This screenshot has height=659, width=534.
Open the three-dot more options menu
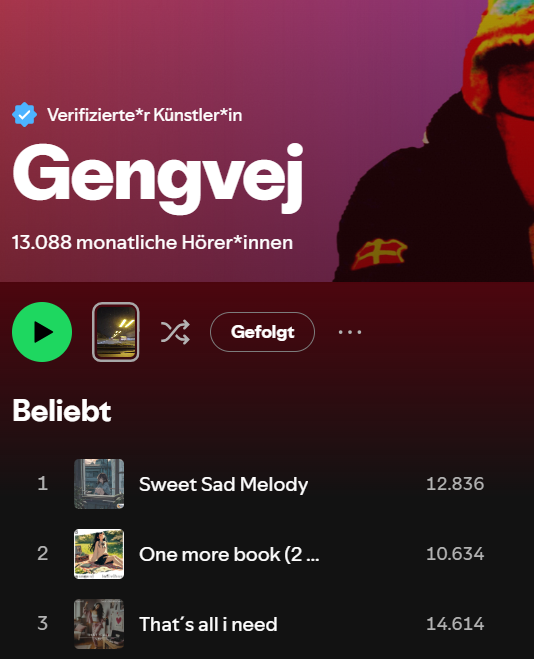tap(350, 332)
